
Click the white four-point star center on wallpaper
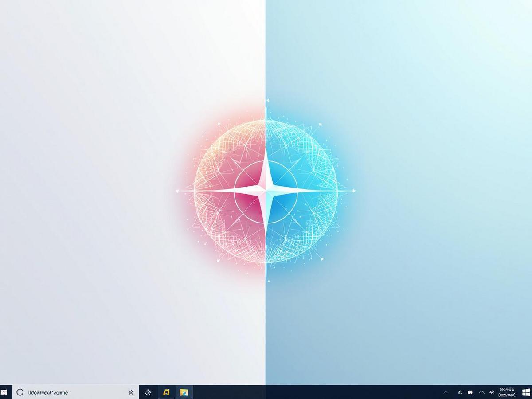point(266,191)
